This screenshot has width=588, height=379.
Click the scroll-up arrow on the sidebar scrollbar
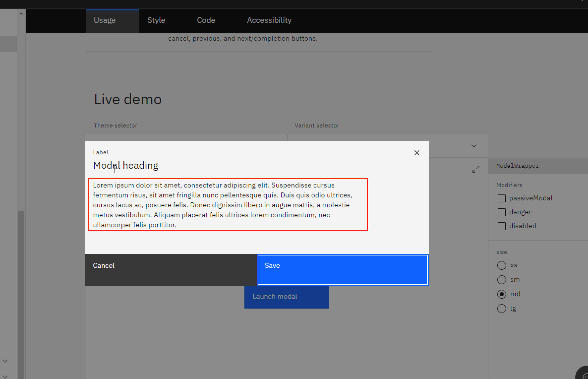pyautogui.click(x=21, y=13)
